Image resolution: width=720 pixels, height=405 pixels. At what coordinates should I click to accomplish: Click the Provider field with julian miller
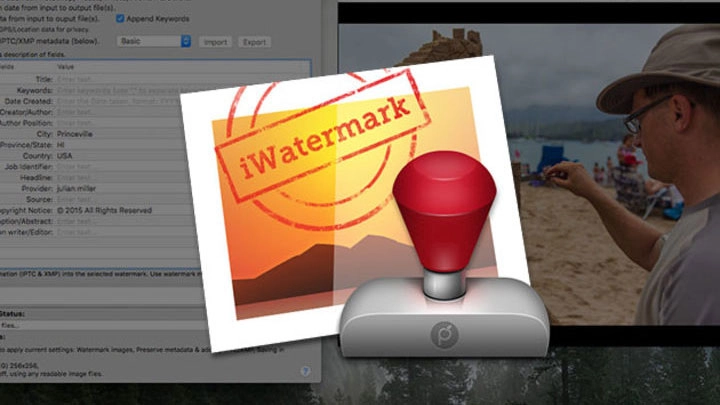[122, 188]
